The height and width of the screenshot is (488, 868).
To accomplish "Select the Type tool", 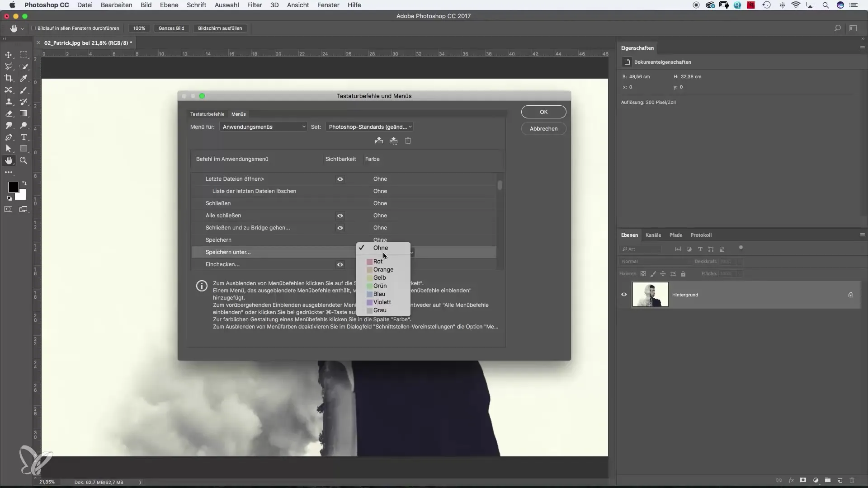I will point(24,137).
